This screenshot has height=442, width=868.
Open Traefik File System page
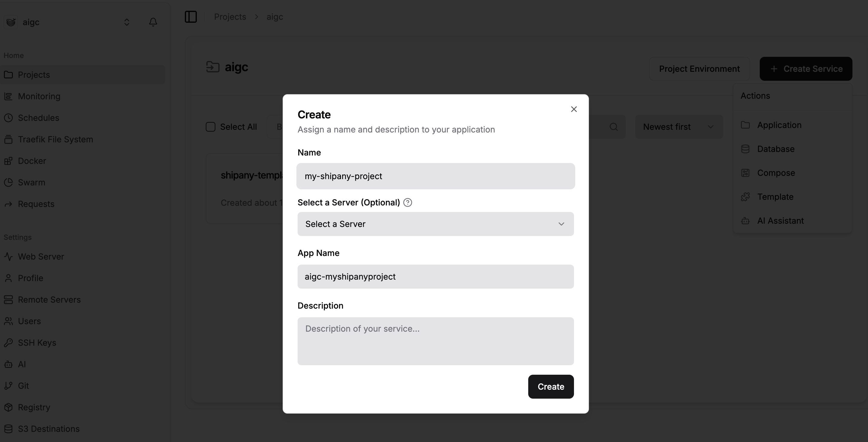[55, 139]
